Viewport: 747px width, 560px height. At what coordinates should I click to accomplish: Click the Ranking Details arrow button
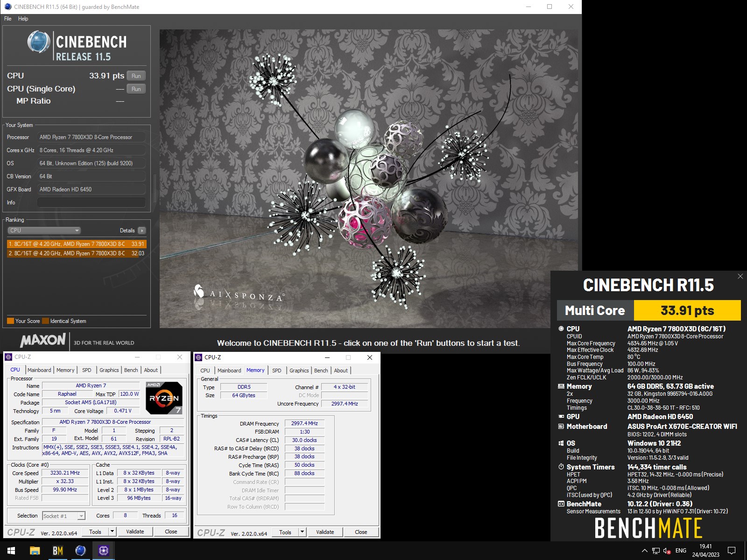pos(142,231)
